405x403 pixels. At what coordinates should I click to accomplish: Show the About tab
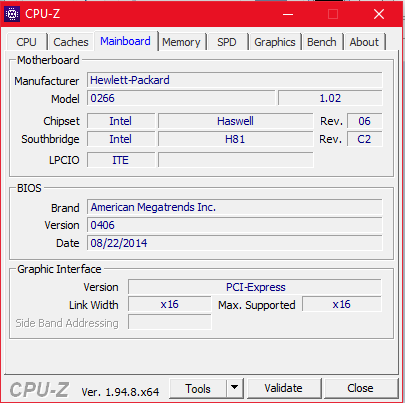364,42
